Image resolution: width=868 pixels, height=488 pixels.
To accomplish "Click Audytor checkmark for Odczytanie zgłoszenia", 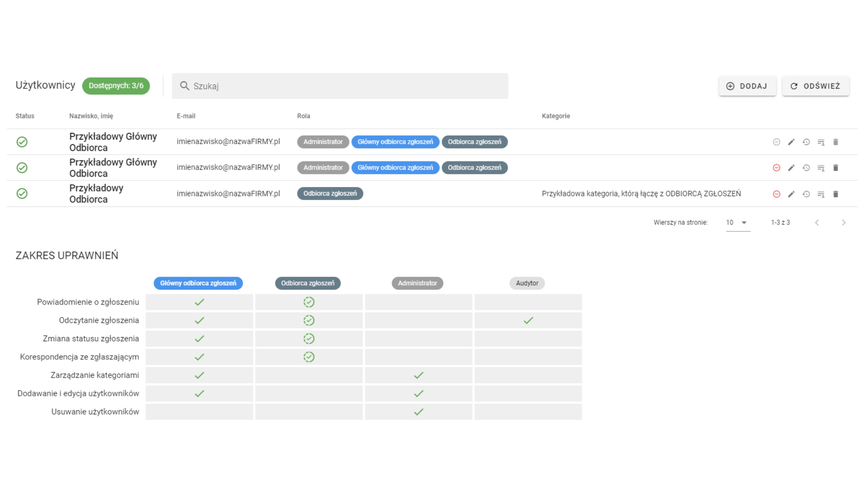I will click(x=528, y=320).
